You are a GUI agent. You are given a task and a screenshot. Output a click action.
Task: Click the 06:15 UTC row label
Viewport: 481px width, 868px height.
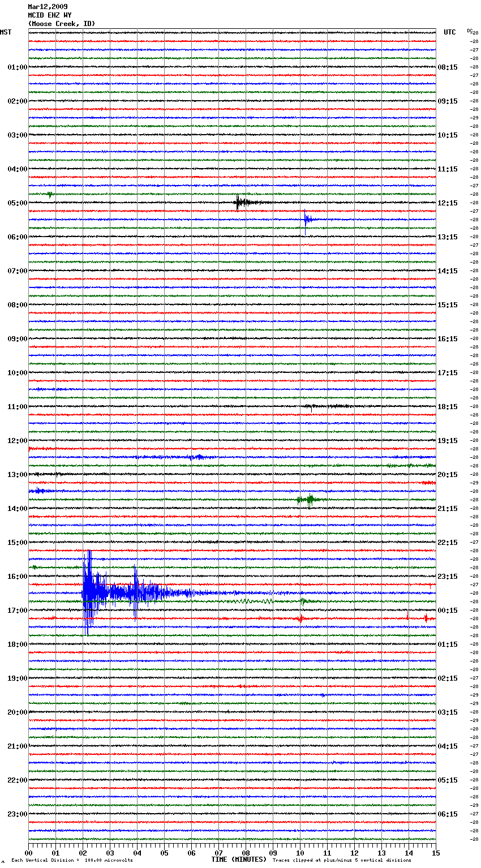(x=448, y=814)
